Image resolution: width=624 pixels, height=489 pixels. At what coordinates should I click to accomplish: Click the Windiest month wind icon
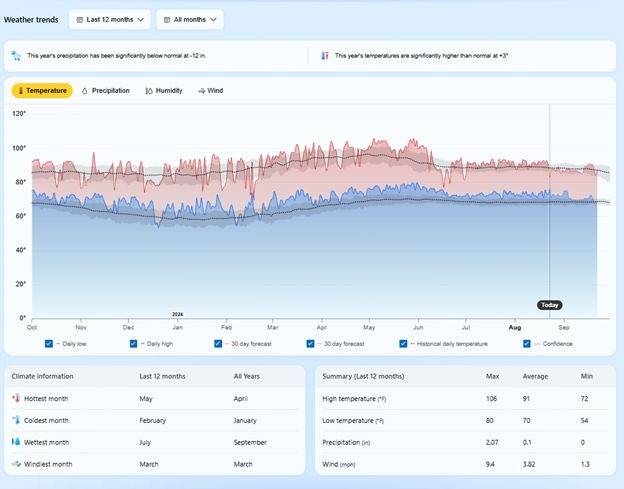16,464
